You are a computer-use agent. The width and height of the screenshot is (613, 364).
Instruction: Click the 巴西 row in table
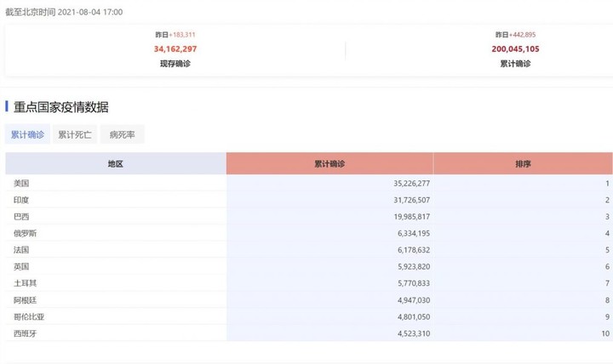pos(309,216)
